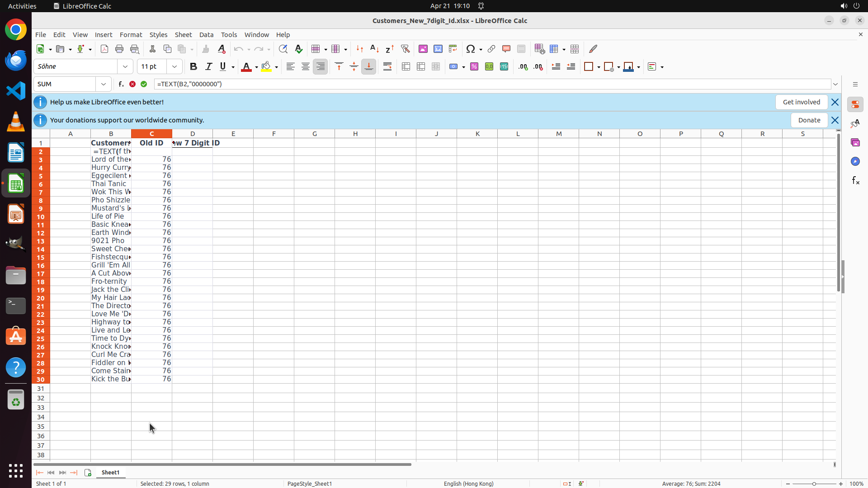Click the Export as PDF icon
The width and height of the screenshot is (868, 488).
pos(104,49)
